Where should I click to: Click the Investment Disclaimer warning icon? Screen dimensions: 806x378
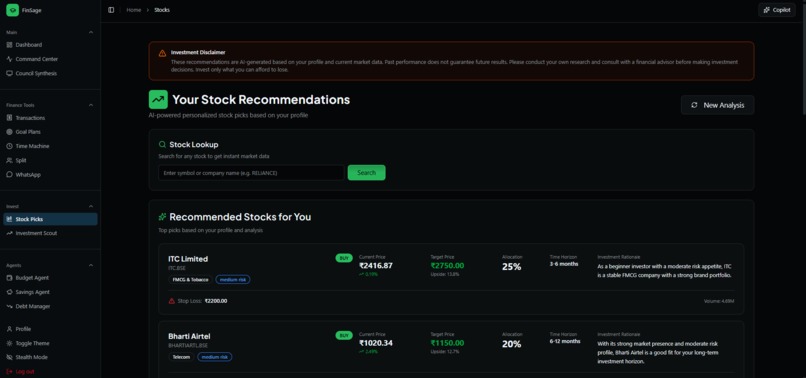pyautogui.click(x=162, y=53)
